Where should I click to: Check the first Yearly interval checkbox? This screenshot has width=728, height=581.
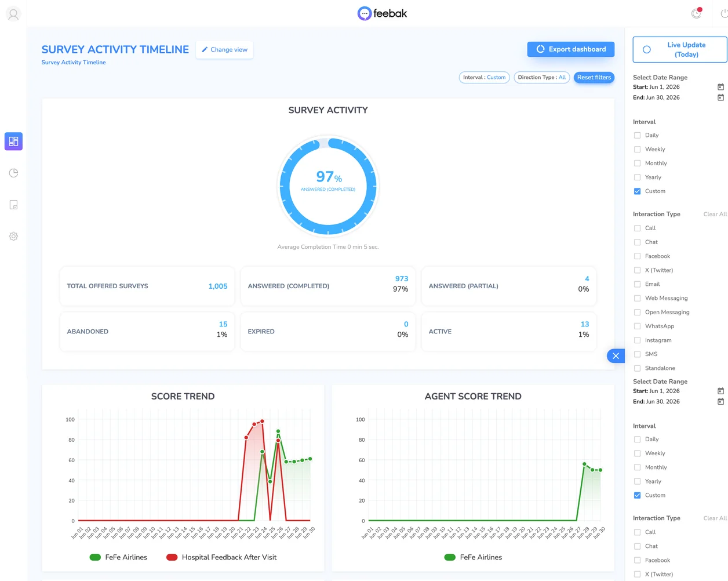(638, 177)
